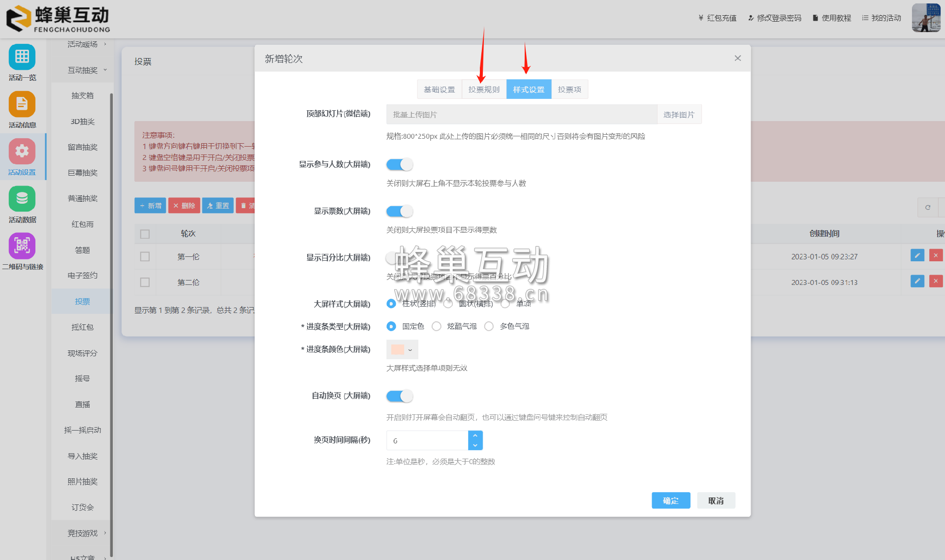Viewport: 945px width, 560px height.
Task: Toggle 显示参与人数 switch off
Action: tap(399, 164)
